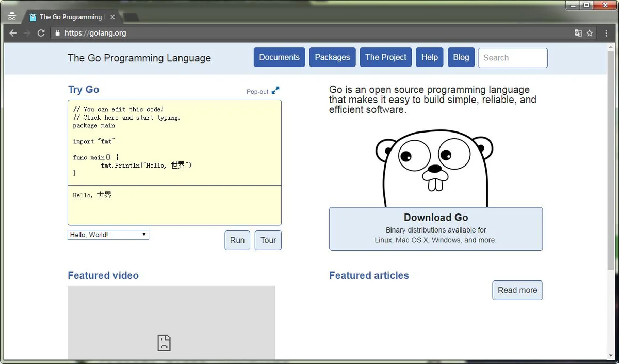Screen dimensions: 619x364
Task: Click the Download Go box
Action: (436, 229)
